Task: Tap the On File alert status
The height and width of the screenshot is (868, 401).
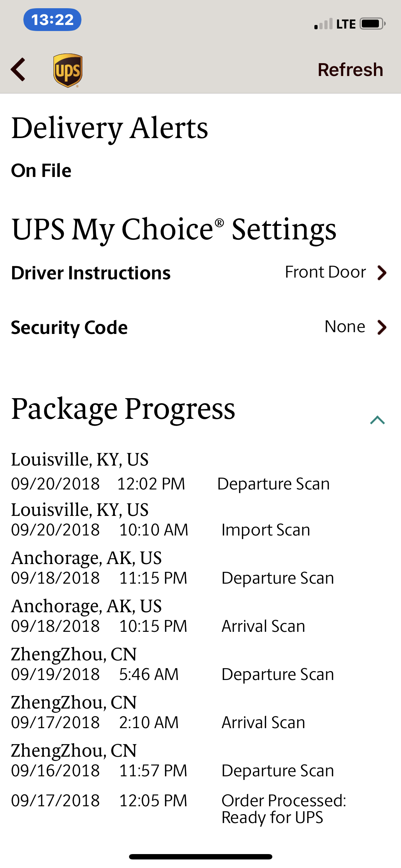Action: point(41,171)
